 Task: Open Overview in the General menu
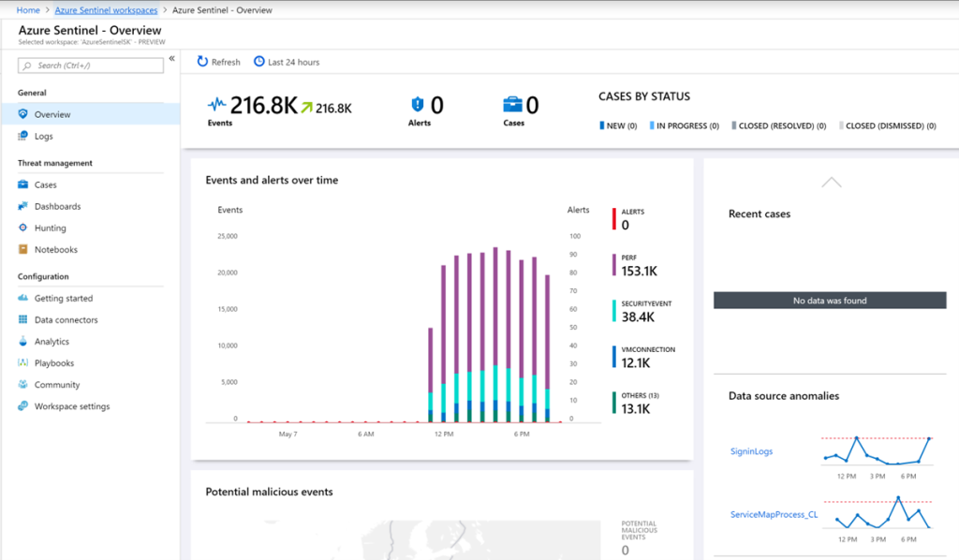[x=91, y=114]
